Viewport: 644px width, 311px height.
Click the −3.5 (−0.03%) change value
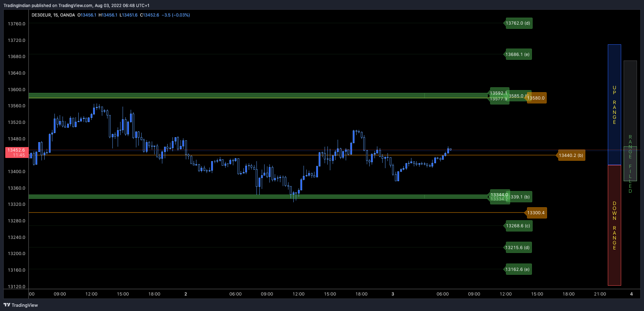176,15
